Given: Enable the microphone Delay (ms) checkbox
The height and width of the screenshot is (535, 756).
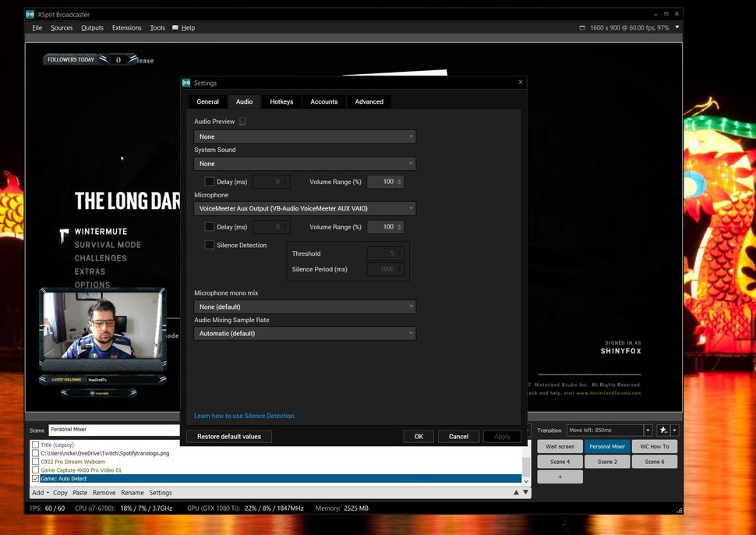Looking at the screenshot, I should 210,226.
